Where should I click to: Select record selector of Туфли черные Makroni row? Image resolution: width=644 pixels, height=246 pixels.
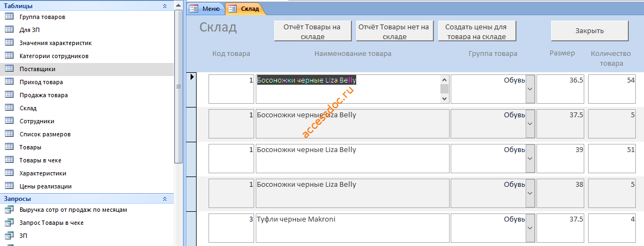coord(192,228)
